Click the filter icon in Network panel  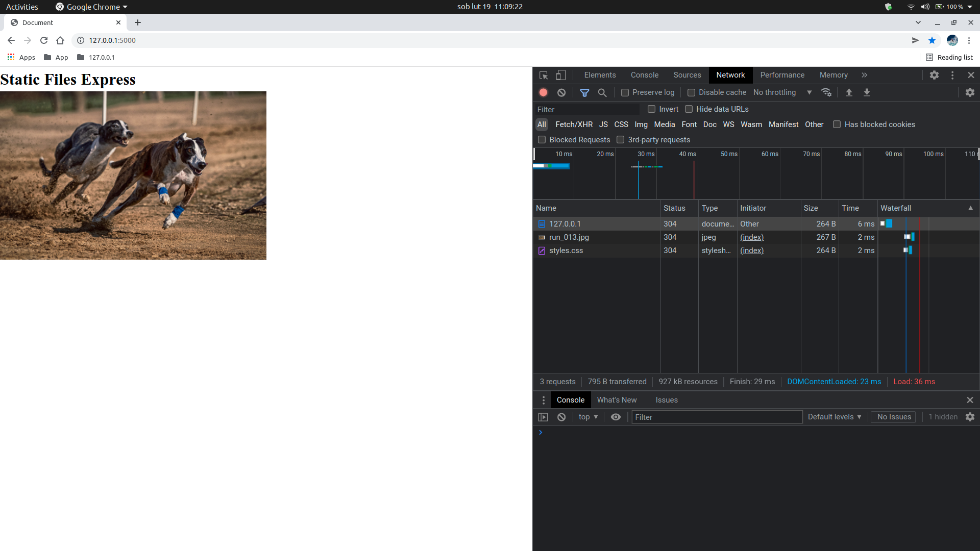[585, 92]
